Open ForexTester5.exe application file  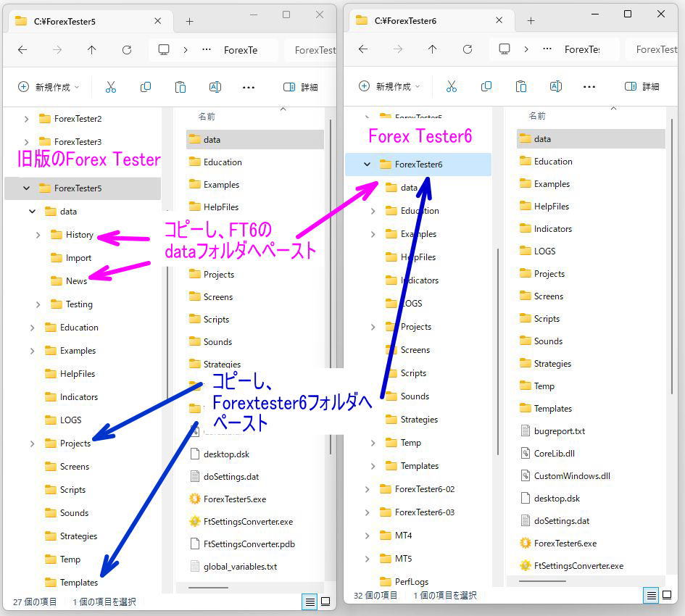point(234,499)
